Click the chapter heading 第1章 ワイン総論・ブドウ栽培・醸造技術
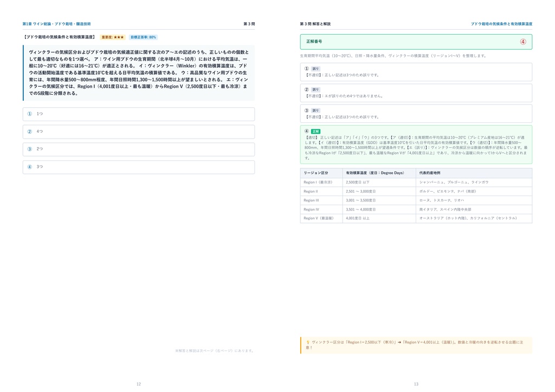This screenshot has width=555, height=392. 56,24
